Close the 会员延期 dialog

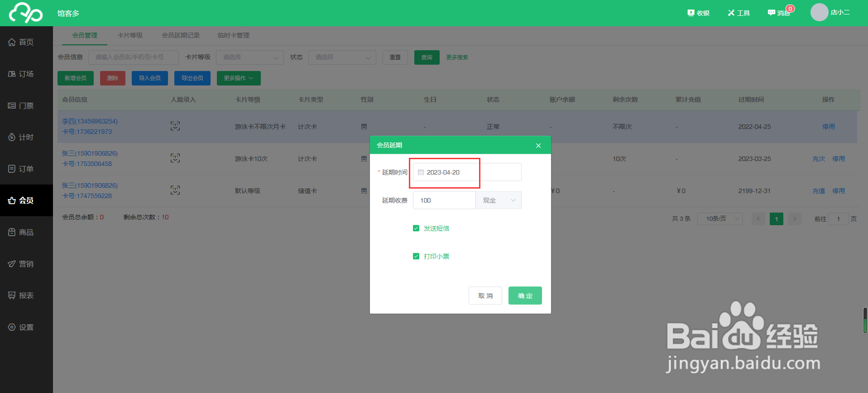pyautogui.click(x=538, y=146)
